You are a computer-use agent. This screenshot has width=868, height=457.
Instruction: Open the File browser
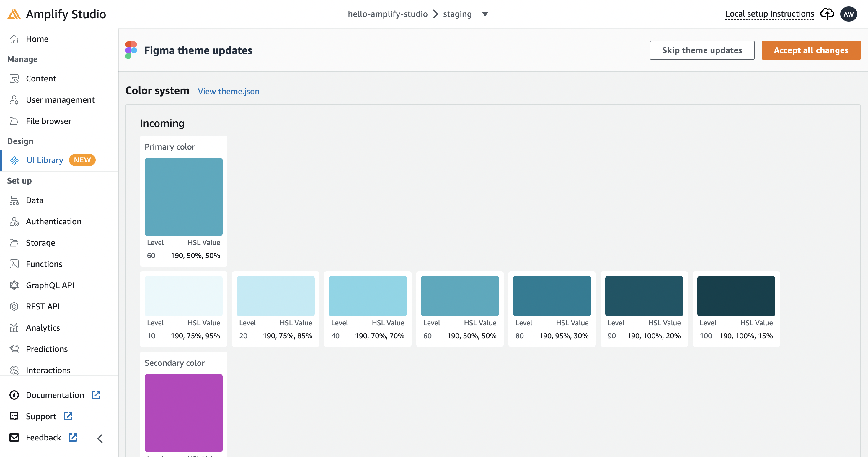(48, 121)
